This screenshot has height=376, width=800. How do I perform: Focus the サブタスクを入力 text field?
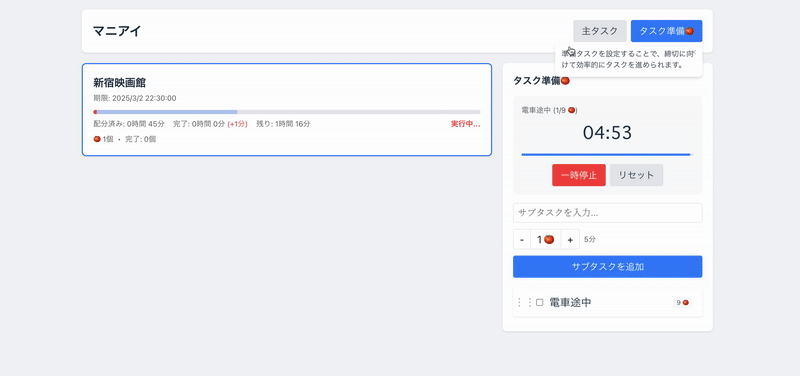click(x=607, y=213)
